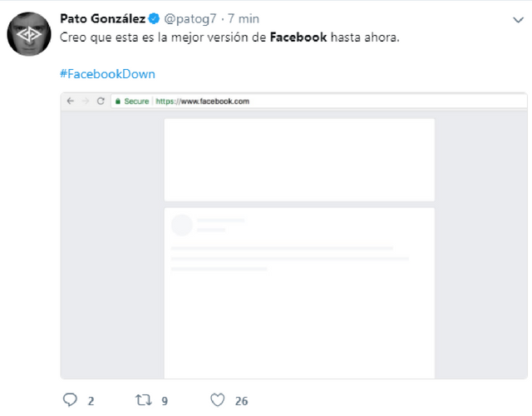This screenshot has height=416, width=532.
Task: Open the #FacebookDown hashtag
Action: [107, 74]
